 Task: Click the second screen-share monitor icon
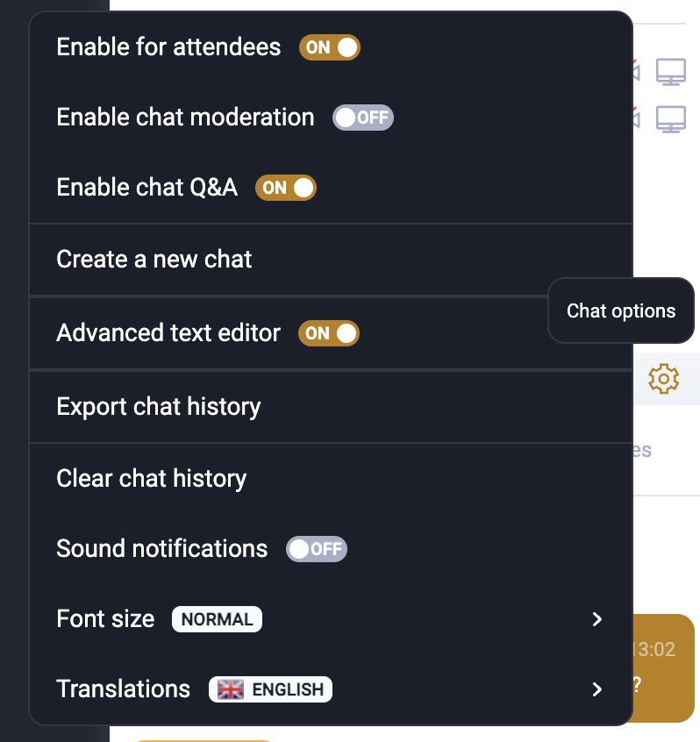click(x=671, y=118)
